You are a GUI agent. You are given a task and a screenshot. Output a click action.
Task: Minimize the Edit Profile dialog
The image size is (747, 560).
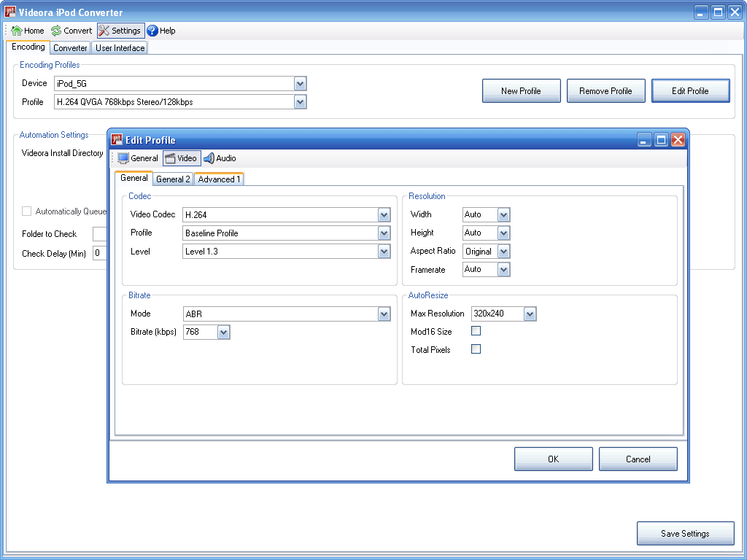pos(644,139)
